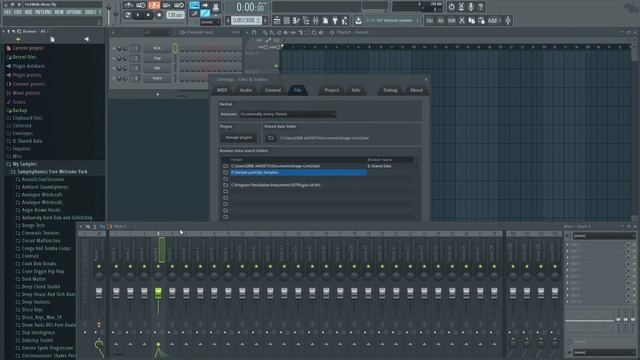Click the Hat channel button
640x360 pixels.
pyautogui.click(x=157, y=68)
